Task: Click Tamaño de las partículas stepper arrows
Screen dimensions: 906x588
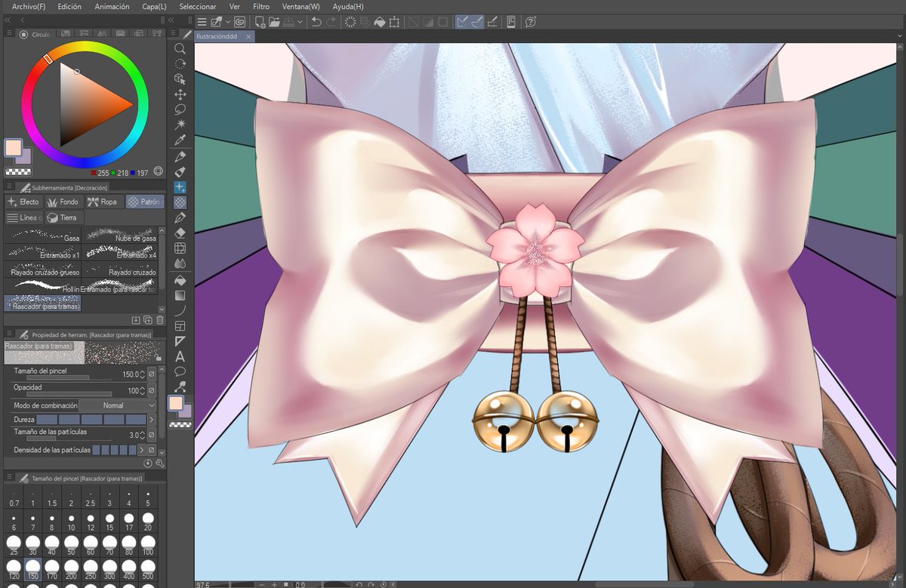Action: pyautogui.click(x=143, y=435)
